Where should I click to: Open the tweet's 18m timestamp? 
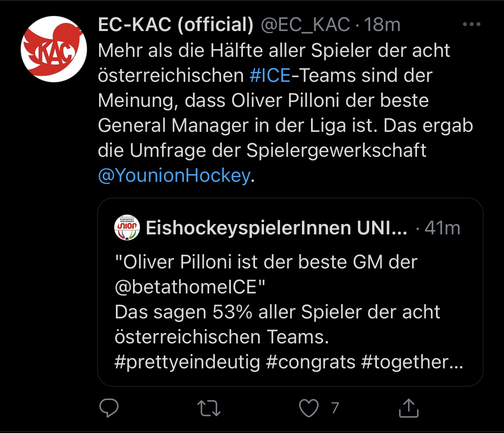tap(383, 25)
